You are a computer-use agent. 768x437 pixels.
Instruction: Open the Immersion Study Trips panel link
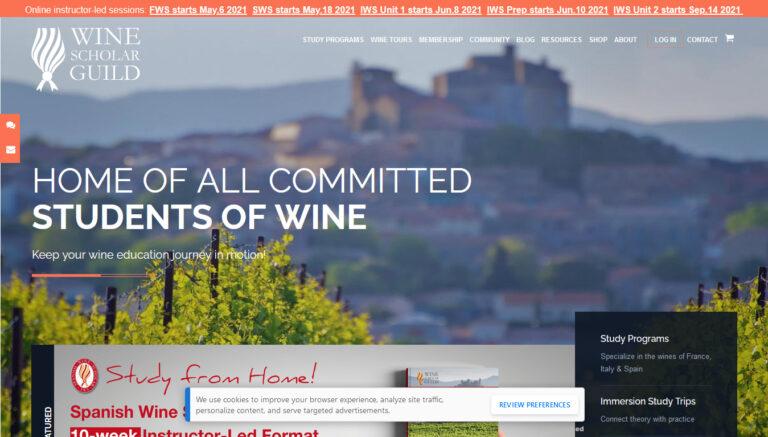(648, 401)
